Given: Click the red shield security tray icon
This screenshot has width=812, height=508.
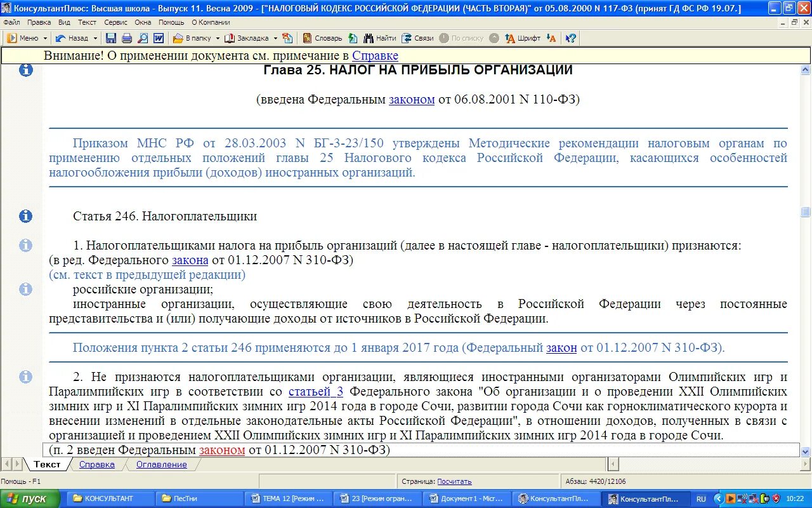Looking at the screenshot, I should point(776,498).
